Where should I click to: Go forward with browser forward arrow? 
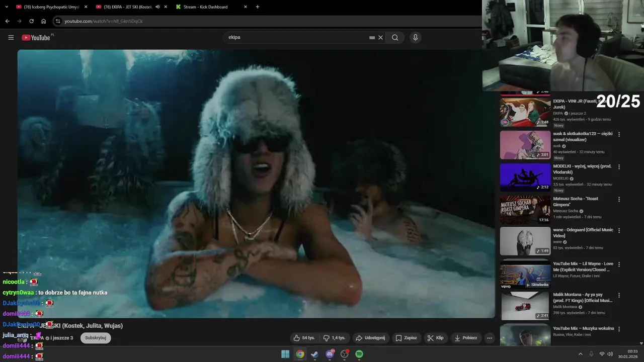[x=19, y=21]
